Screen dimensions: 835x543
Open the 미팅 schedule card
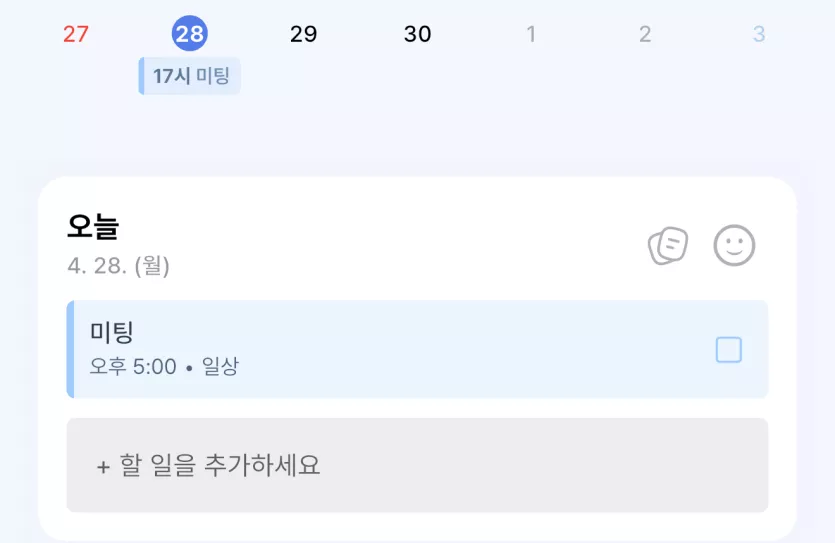point(417,349)
